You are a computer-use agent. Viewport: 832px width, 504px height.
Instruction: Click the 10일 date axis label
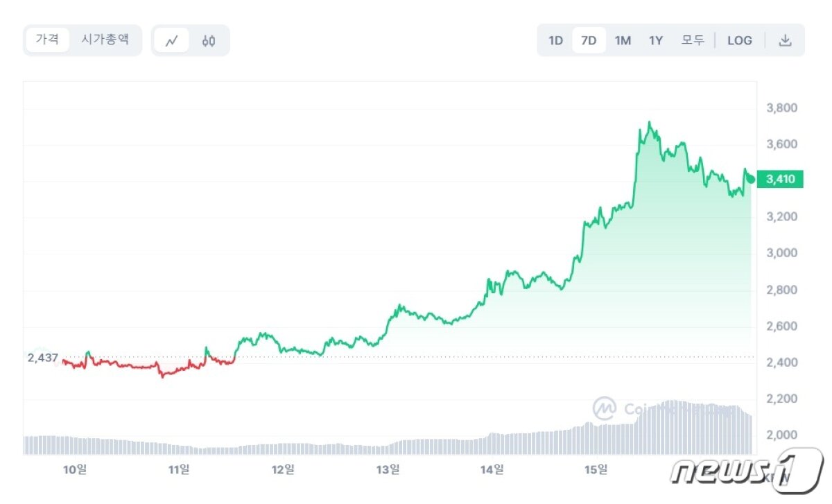coord(75,470)
